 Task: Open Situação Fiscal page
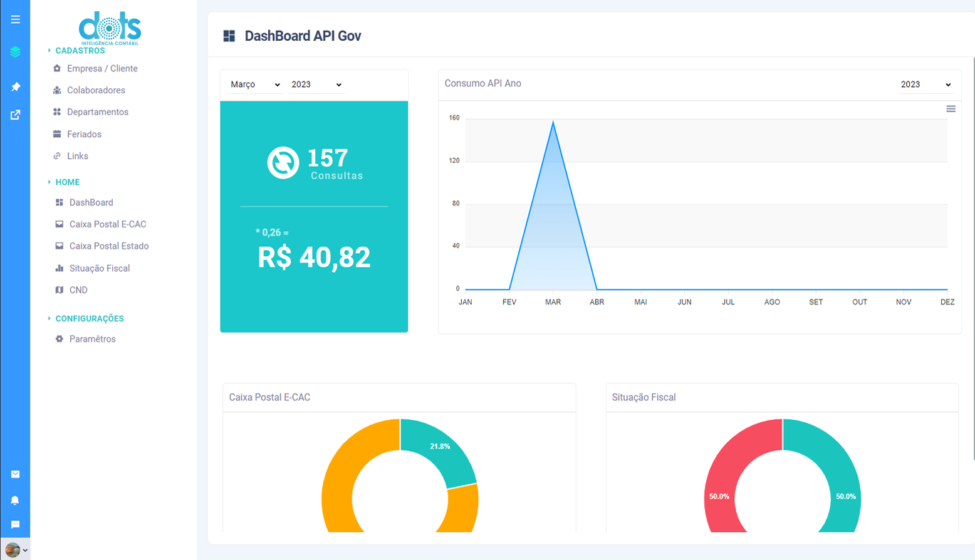click(99, 268)
